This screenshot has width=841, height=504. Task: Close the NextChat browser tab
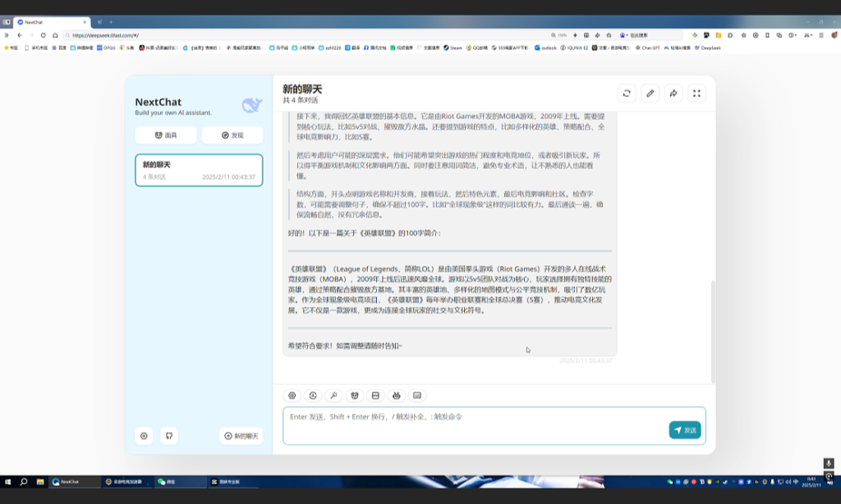click(85, 22)
